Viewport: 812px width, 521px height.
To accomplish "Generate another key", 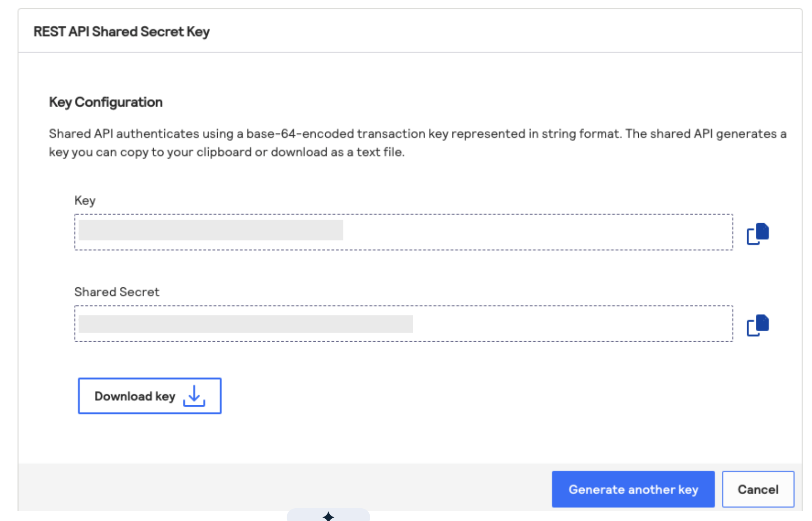I will click(633, 489).
